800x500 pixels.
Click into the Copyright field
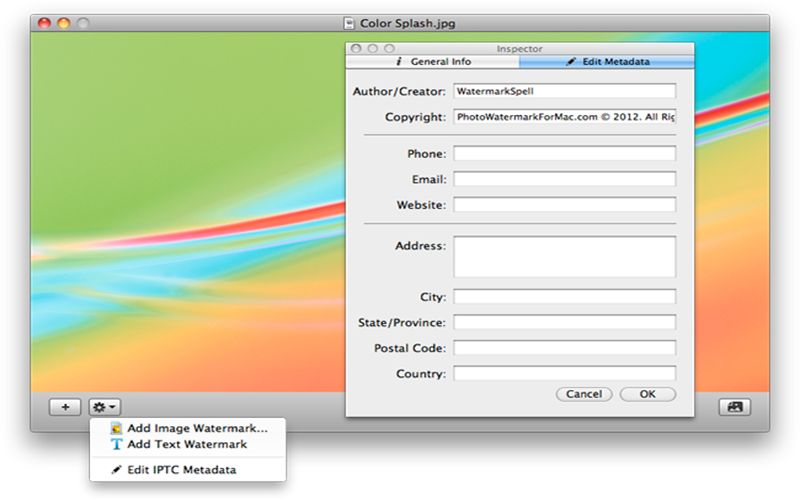[565, 117]
